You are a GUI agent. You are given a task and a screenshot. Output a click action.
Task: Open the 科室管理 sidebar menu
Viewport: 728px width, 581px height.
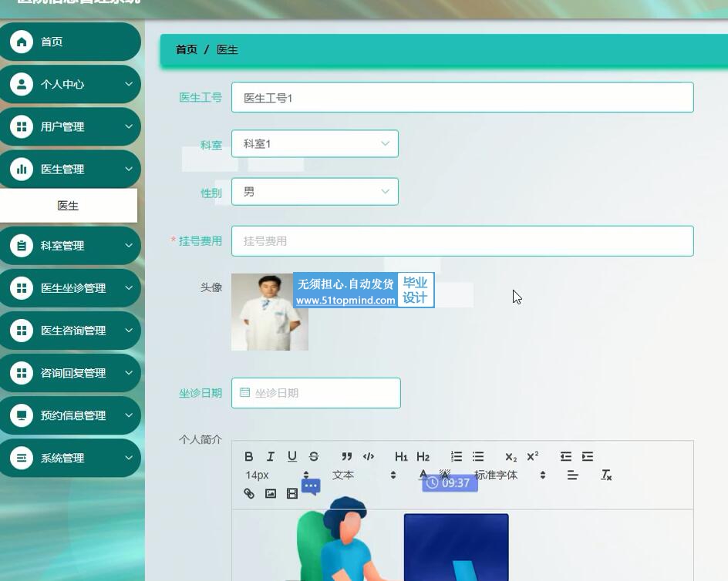69,246
